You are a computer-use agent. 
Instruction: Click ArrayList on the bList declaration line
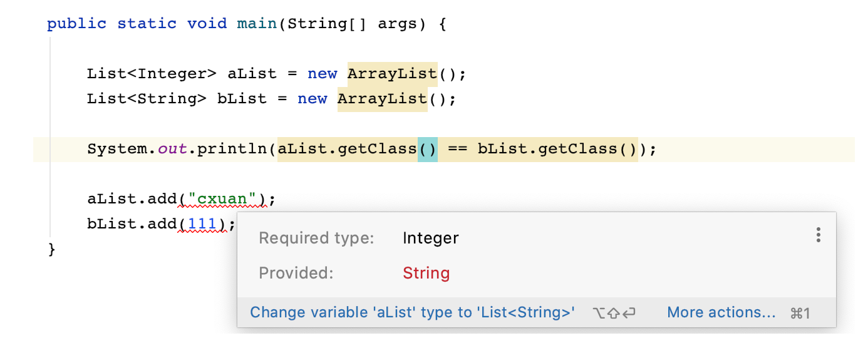pyautogui.click(x=382, y=99)
